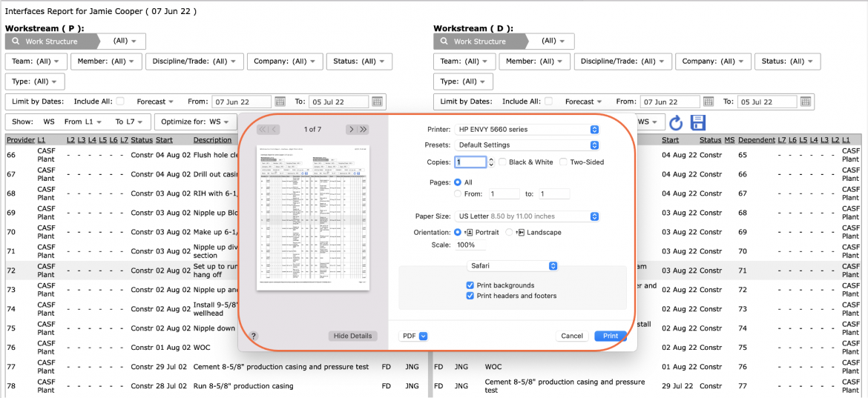
Task: Click the print preview page thumbnail
Action: pyautogui.click(x=313, y=217)
